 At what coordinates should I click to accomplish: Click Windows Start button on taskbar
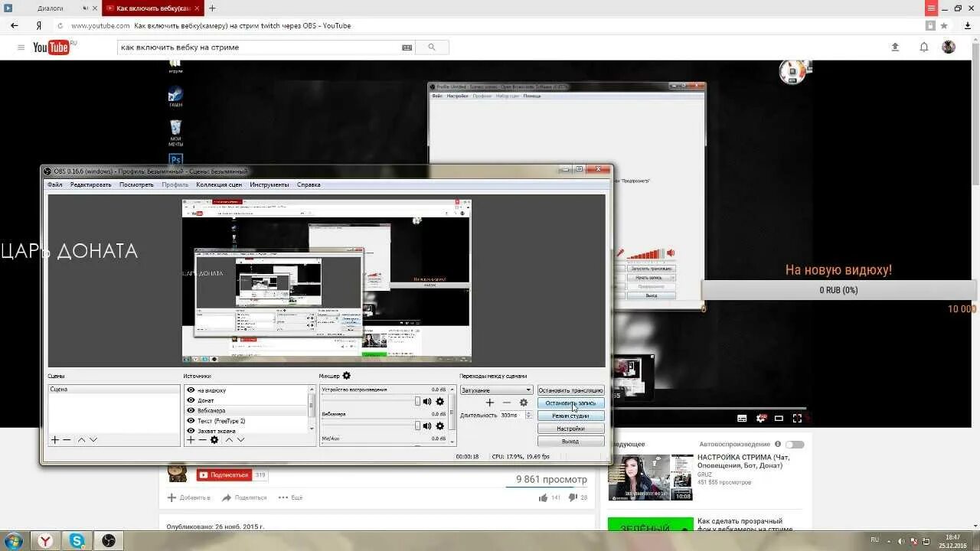(x=13, y=541)
